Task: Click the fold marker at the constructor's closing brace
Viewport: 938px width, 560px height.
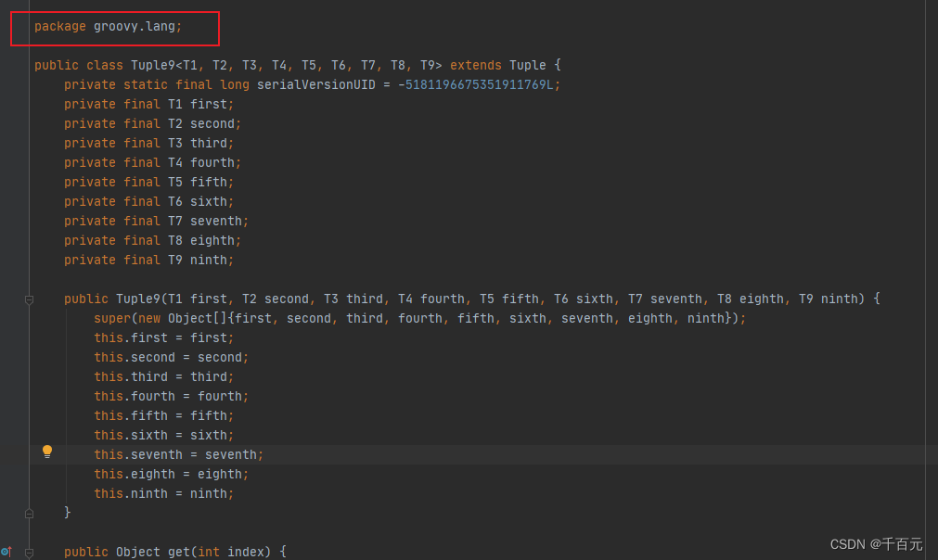Action: [x=29, y=513]
